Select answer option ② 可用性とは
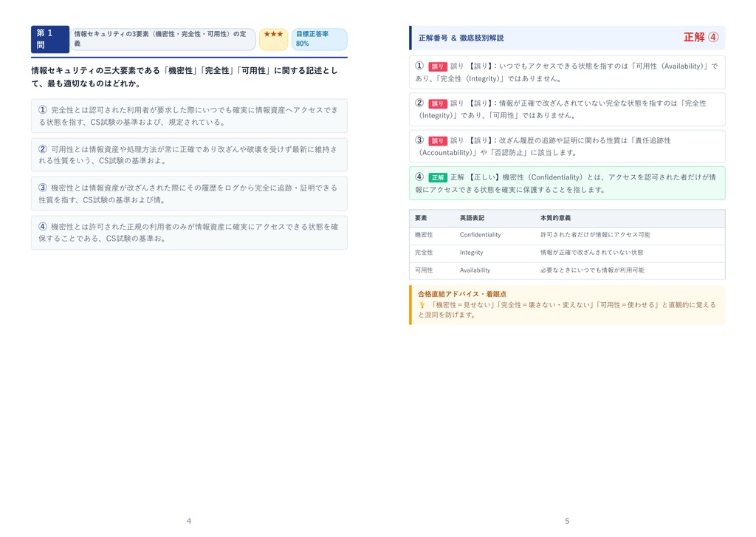 click(x=189, y=155)
